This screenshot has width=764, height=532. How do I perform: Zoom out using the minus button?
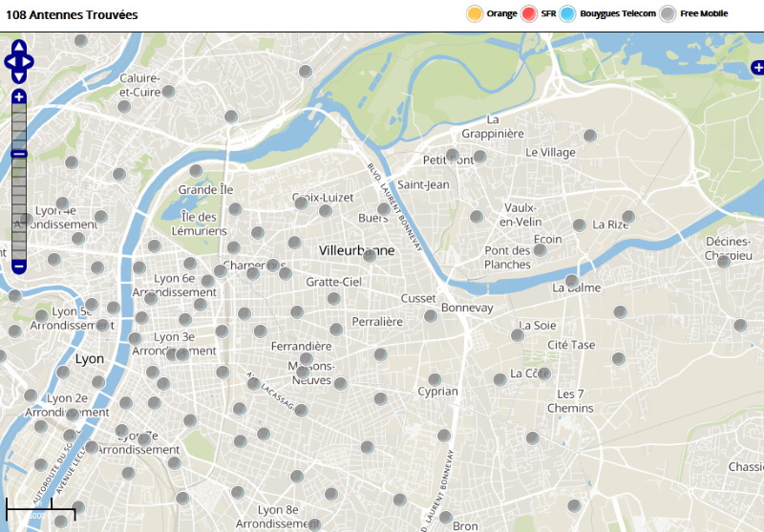(x=18, y=266)
